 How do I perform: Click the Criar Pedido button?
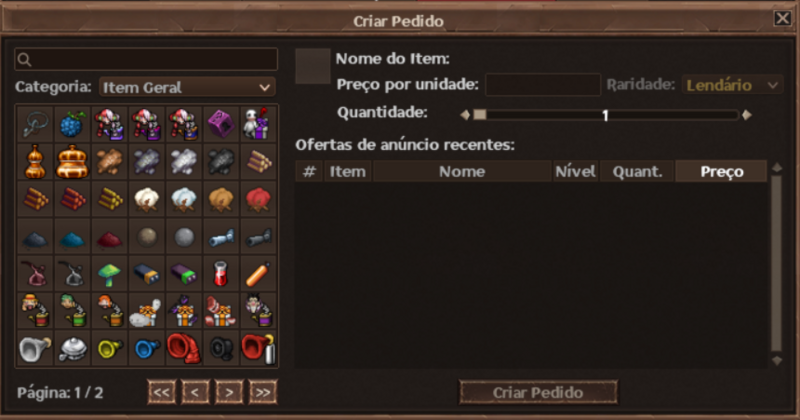(538, 392)
